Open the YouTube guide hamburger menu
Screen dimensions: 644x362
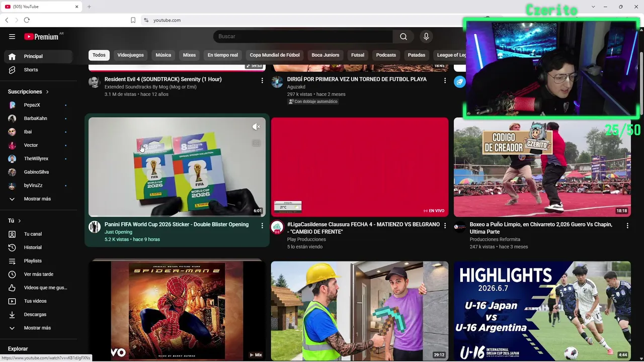coord(12,37)
